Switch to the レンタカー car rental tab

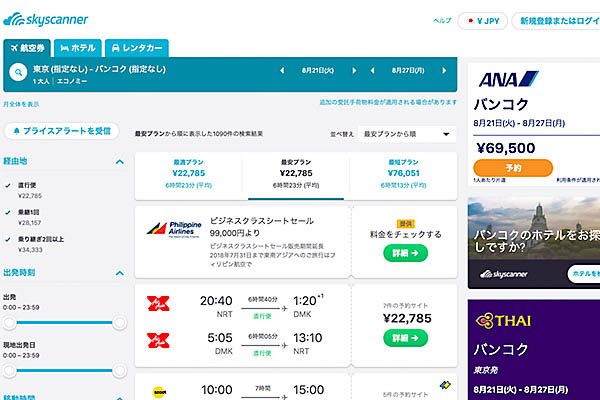[137, 48]
